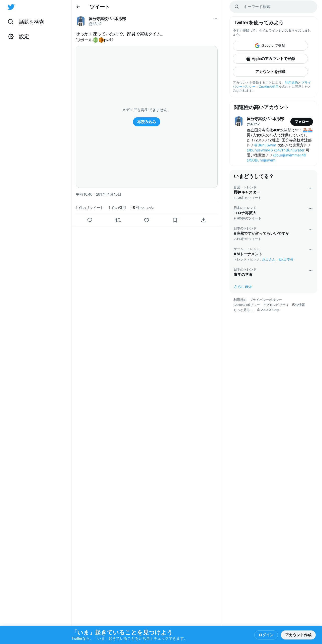This screenshot has height=644, width=322.
Task: Reply to tweet with the comment icon
Action: tap(90, 220)
